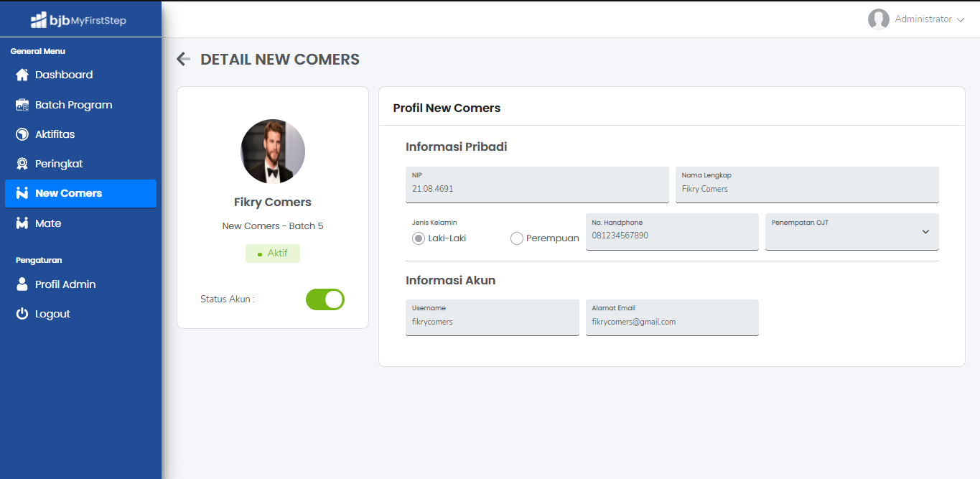Select the Perempuan radio button
This screenshot has width=980, height=479.
517,238
